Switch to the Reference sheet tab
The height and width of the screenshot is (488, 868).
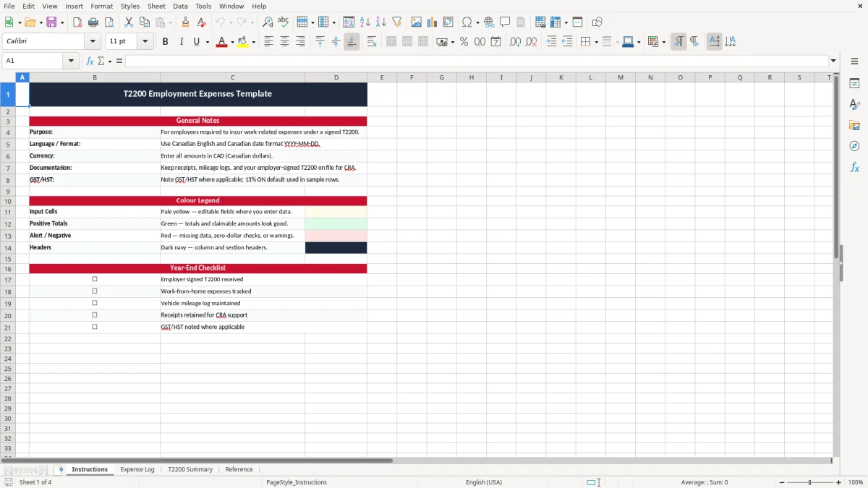click(x=239, y=469)
